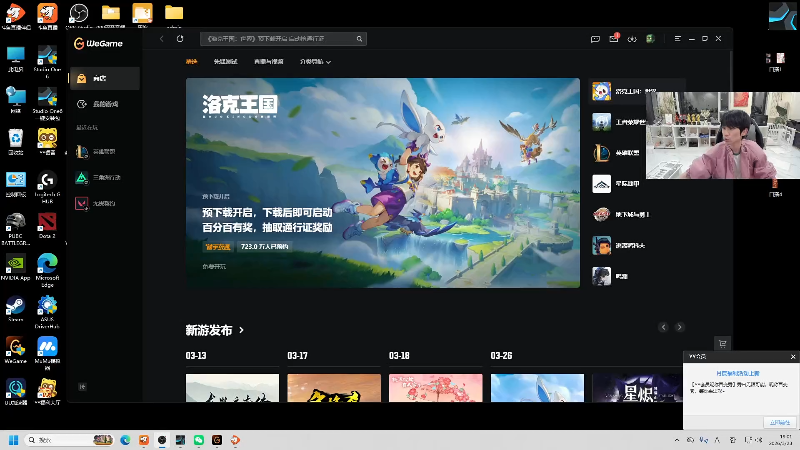This screenshot has width=800, height=450.
Task: Open the League of Legends icon under recent games
Action: tap(82, 152)
